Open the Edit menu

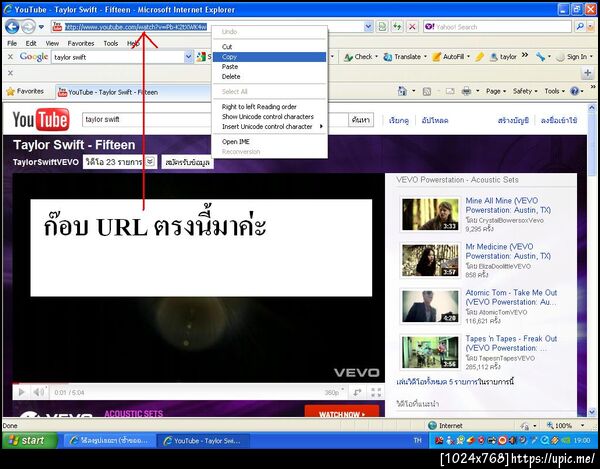[31, 43]
